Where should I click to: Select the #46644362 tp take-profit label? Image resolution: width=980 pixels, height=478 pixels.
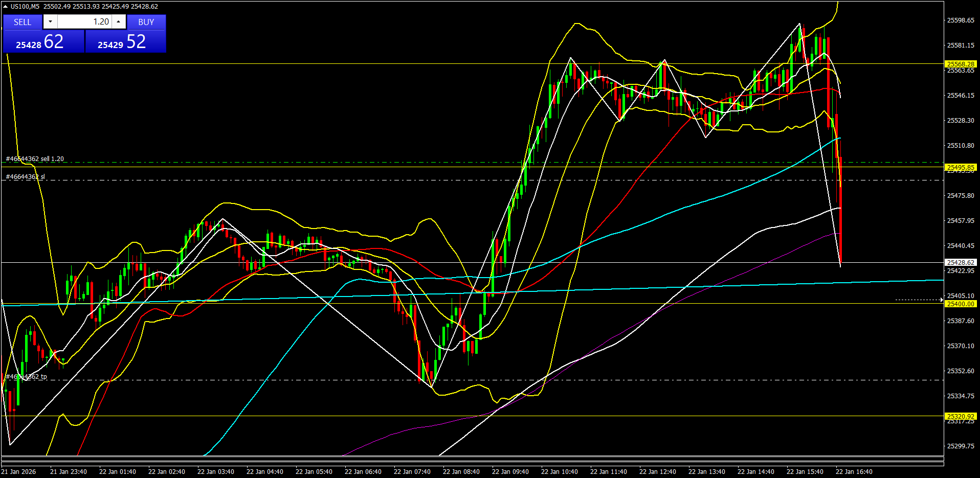[27, 377]
